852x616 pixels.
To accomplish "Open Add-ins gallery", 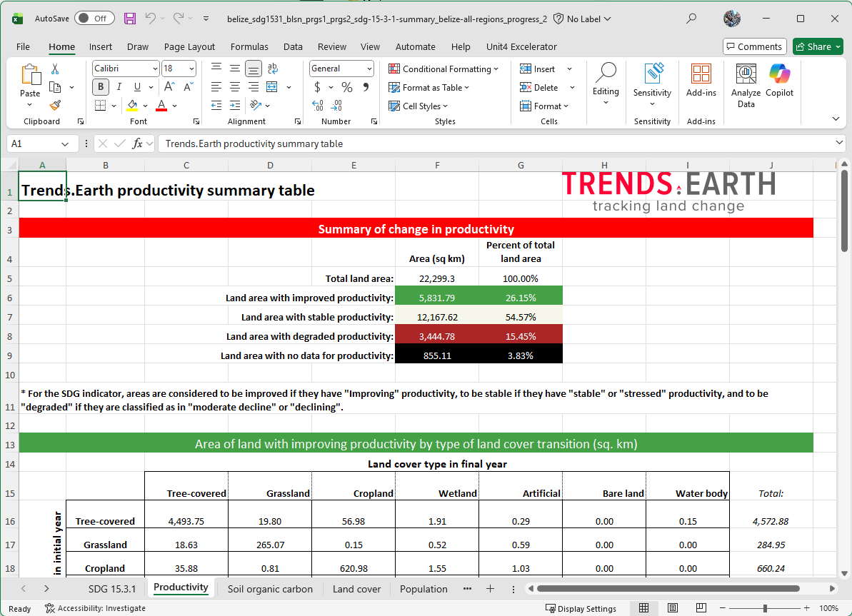I will pyautogui.click(x=701, y=81).
